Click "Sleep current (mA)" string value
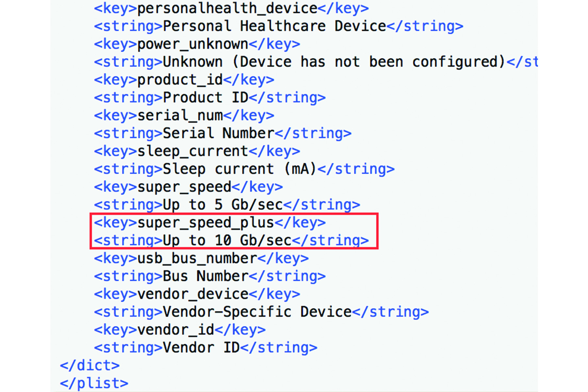 (239, 169)
